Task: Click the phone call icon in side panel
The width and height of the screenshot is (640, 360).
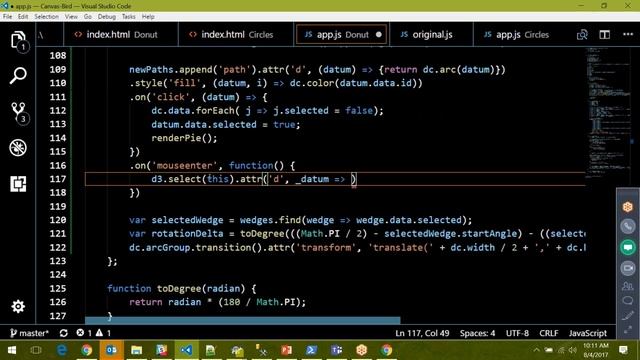Action: (x=628, y=227)
